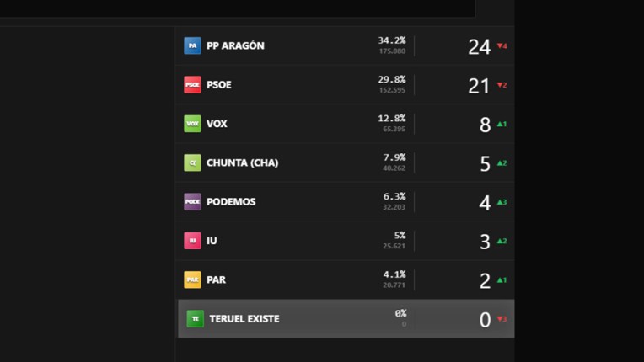Click the red PSOE party logo
Image resolution: width=644 pixels, height=362 pixels.
tap(192, 84)
